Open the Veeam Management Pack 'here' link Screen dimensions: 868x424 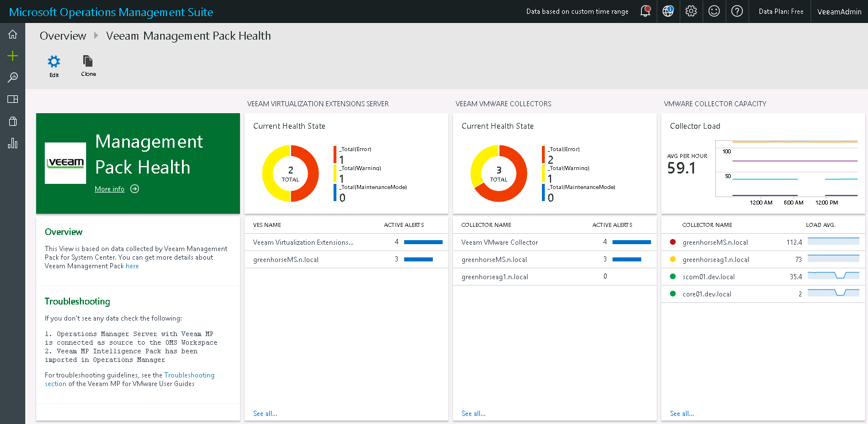[132, 266]
